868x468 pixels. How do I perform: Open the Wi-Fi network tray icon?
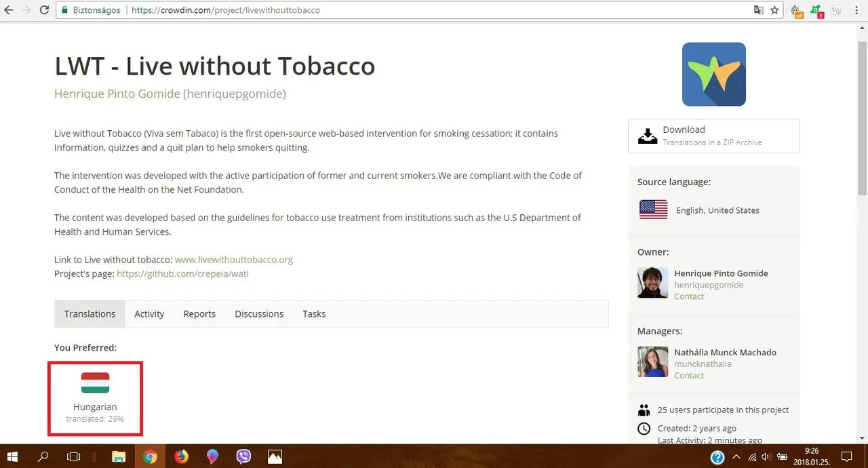coord(751,457)
